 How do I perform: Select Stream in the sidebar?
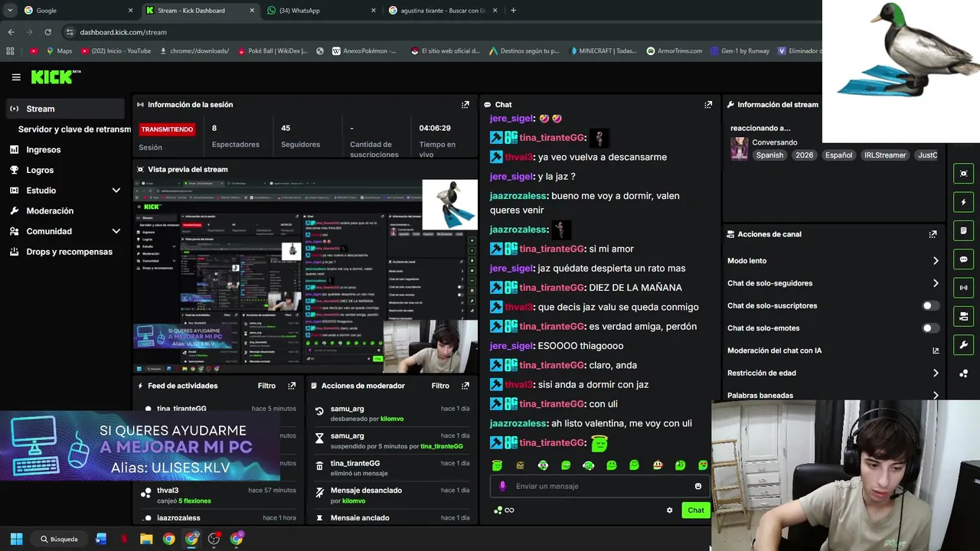[x=65, y=109]
